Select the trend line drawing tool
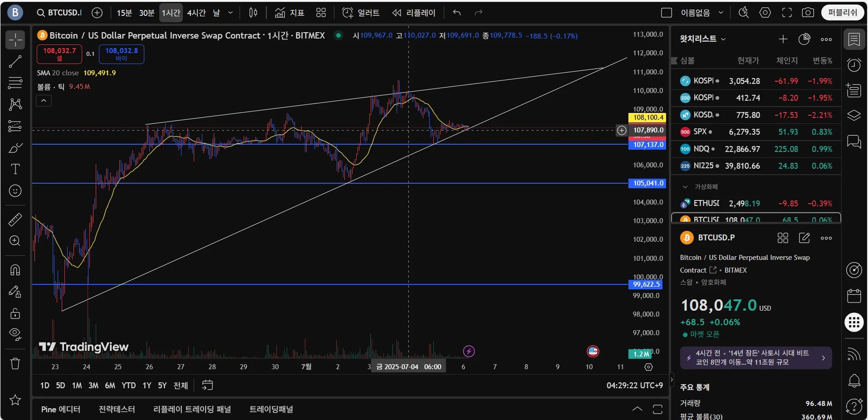This screenshot has width=868, height=420. pyautogui.click(x=15, y=61)
